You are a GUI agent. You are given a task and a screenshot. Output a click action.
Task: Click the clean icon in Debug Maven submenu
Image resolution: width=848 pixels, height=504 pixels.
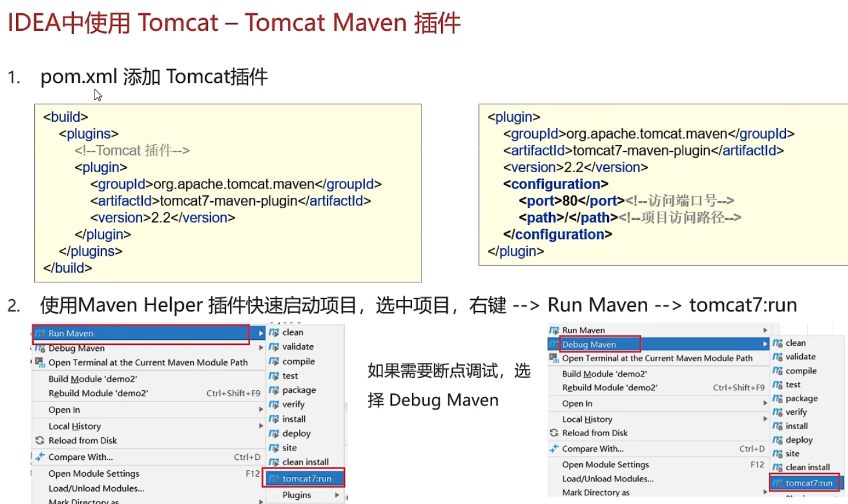[778, 343]
